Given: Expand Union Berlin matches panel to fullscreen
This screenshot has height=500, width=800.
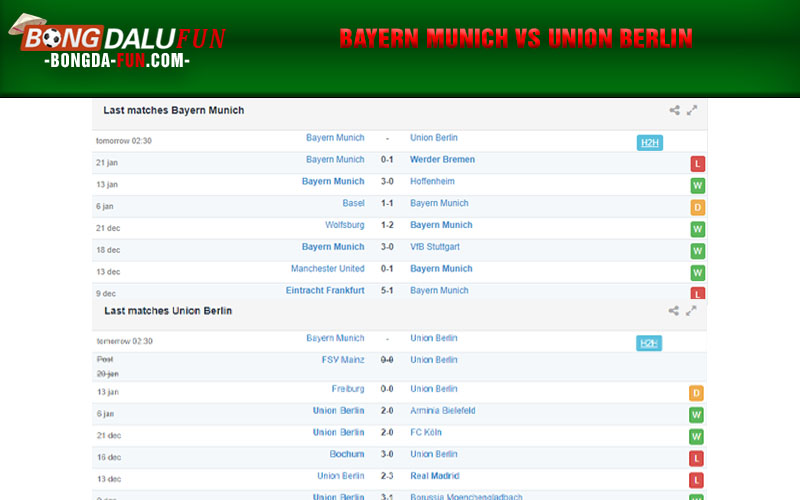Looking at the screenshot, I should (691, 311).
